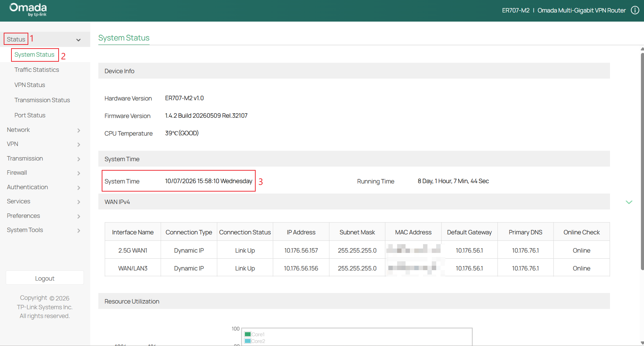Expand the Firewall menu arrow
Screen dimensions: 644x346
79,173
